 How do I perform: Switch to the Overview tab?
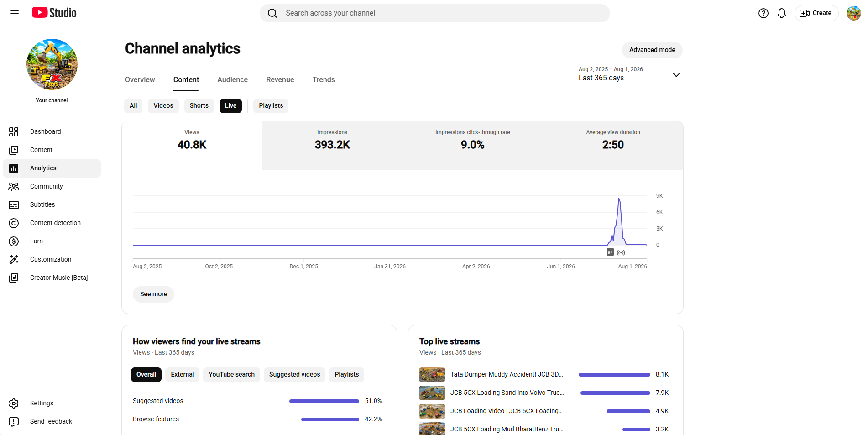[x=140, y=79]
